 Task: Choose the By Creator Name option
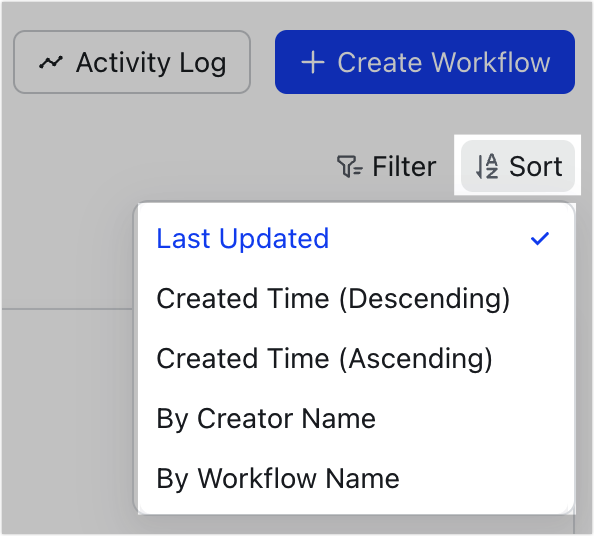click(356, 419)
